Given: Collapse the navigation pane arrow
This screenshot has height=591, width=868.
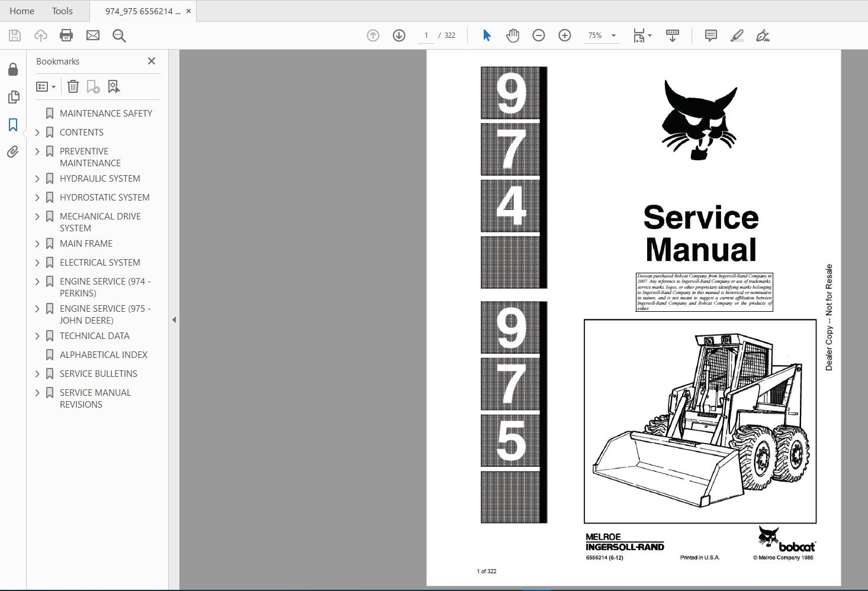Looking at the screenshot, I should tap(174, 320).
